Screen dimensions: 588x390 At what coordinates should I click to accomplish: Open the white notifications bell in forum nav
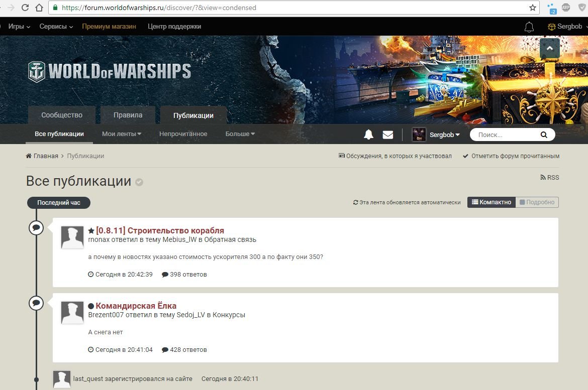[368, 135]
